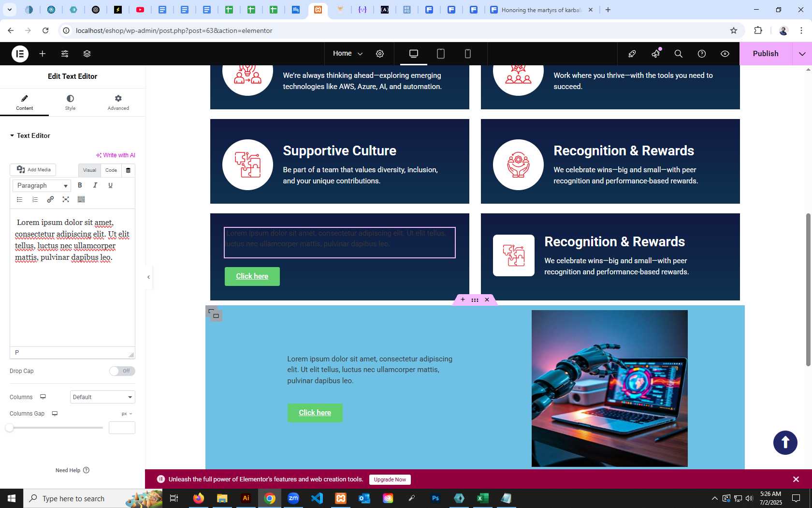812x508 pixels.
Task: Click the dynamic tags database icon
Action: [128, 170]
